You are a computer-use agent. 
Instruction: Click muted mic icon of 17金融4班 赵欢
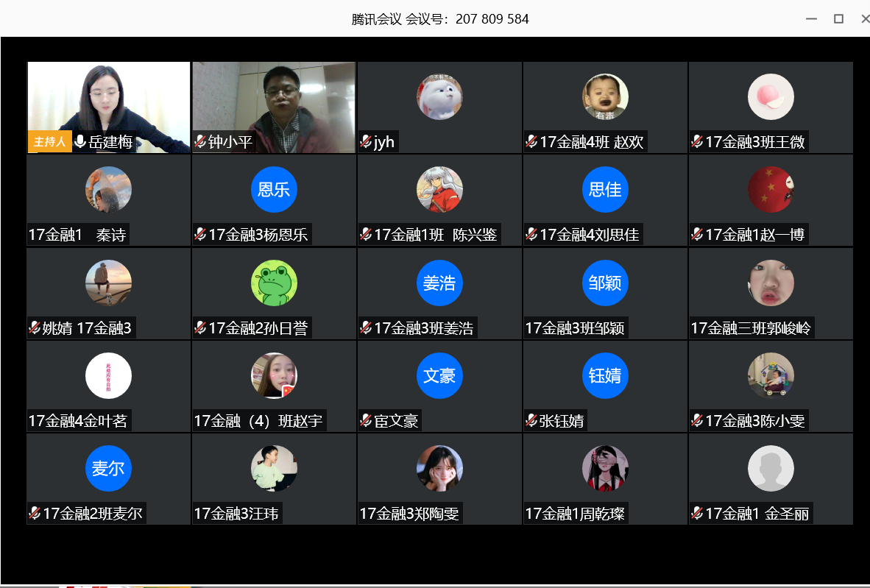tap(531, 142)
